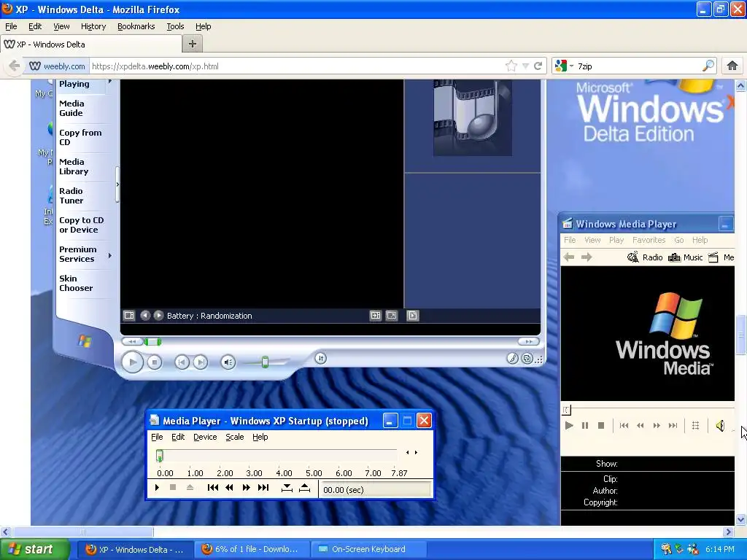The height and width of the screenshot is (560, 747).
Task: Click the Startup player trackbar thumb
Action: coord(160,456)
